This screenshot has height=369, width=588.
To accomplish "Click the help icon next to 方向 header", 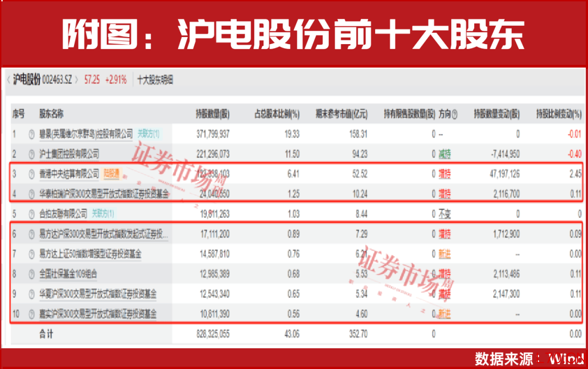I will (455, 114).
